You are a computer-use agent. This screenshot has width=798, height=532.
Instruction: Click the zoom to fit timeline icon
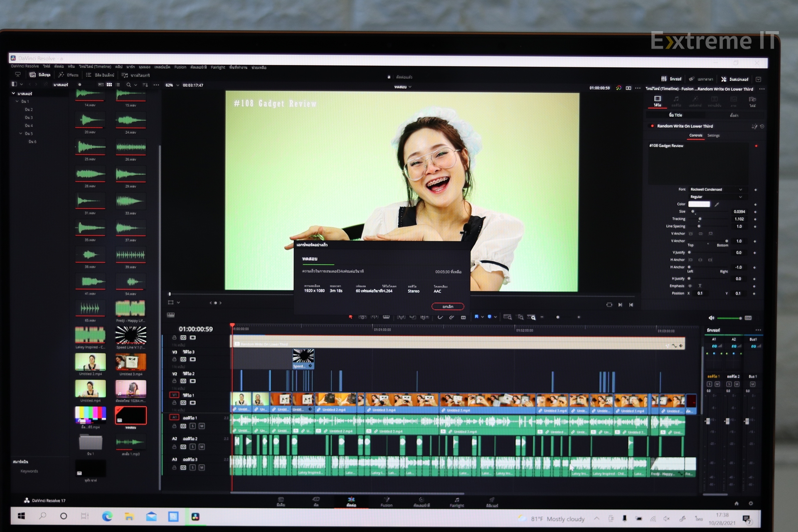507,317
